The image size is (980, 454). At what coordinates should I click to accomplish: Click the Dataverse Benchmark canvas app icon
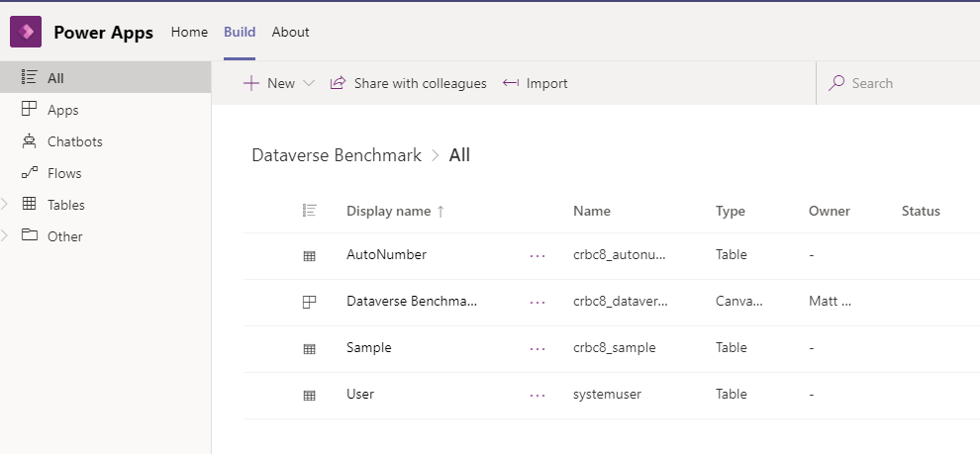309,302
